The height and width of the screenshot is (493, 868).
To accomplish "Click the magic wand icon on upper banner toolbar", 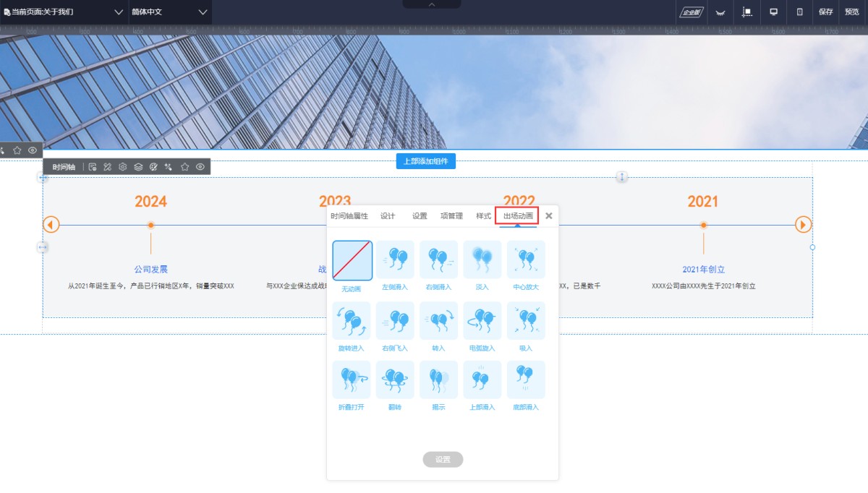I will [x=2, y=150].
